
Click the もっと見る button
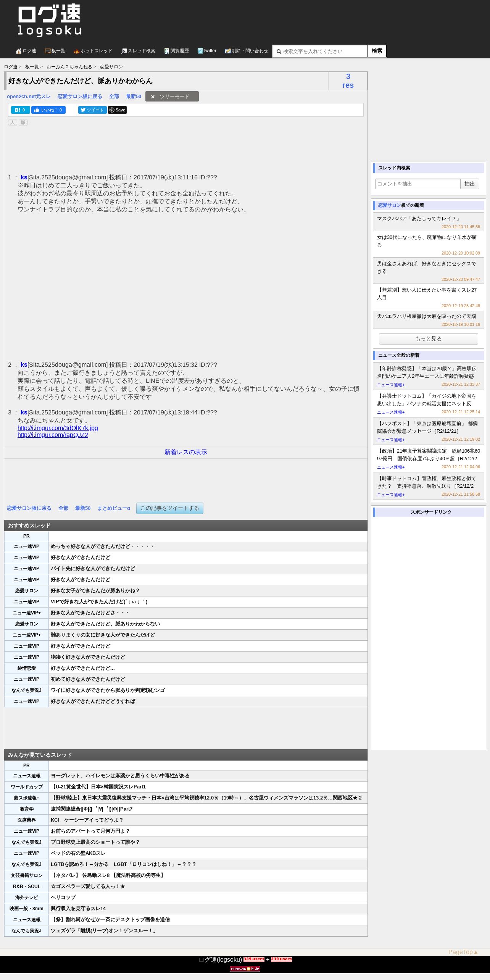(429, 339)
